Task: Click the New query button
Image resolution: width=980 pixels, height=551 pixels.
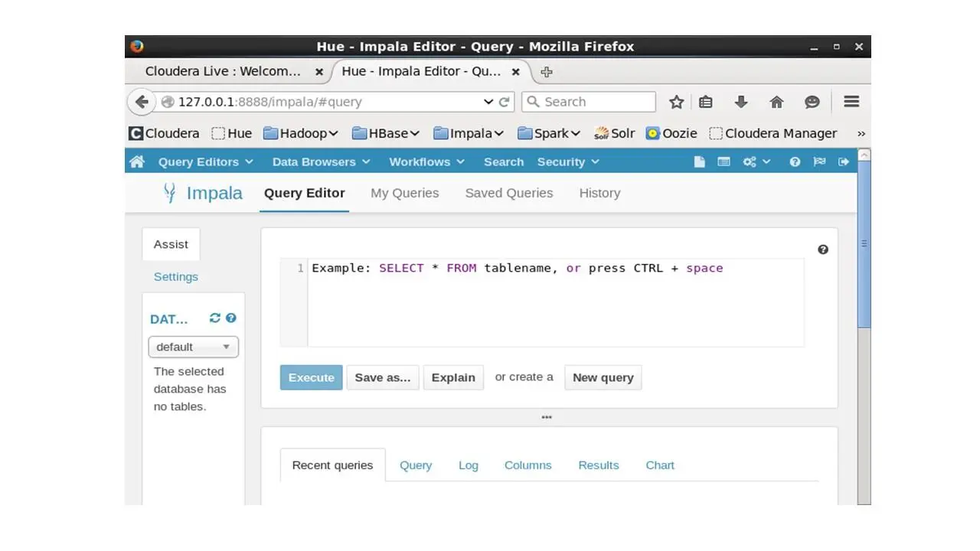Action: 603,377
